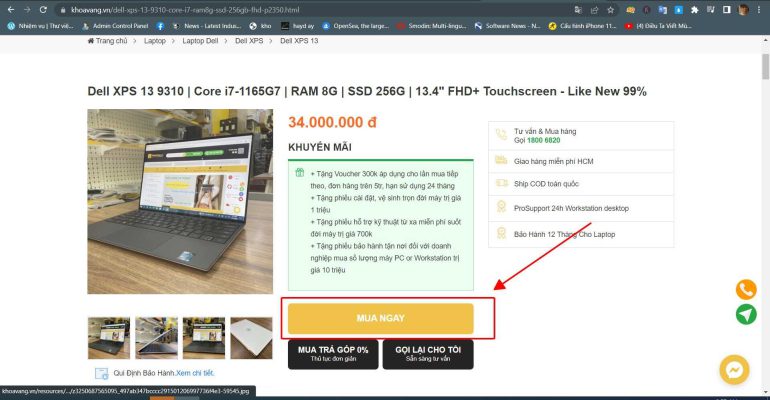Image resolution: width=770 pixels, height=400 pixels.
Task: Bookmark this page with the star icon
Action: tap(610, 10)
